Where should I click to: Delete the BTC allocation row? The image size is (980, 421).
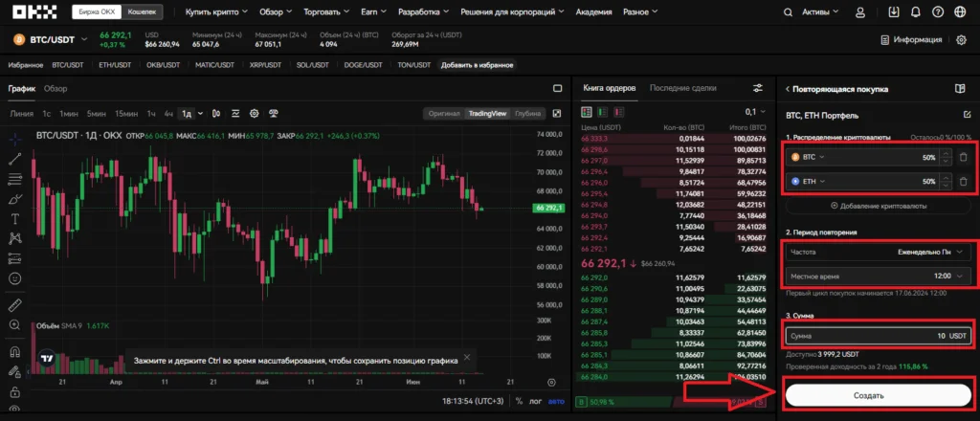pyautogui.click(x=963, y=158)
